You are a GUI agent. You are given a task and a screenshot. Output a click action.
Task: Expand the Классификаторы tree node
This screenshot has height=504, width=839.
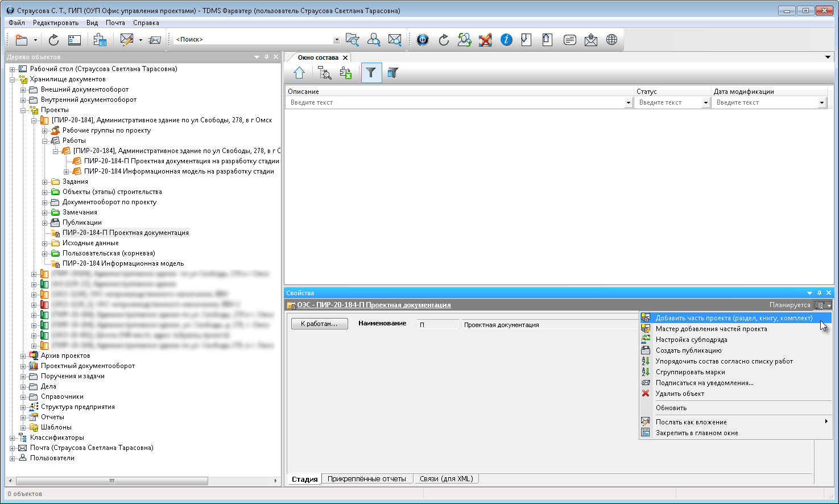(13, 438)
